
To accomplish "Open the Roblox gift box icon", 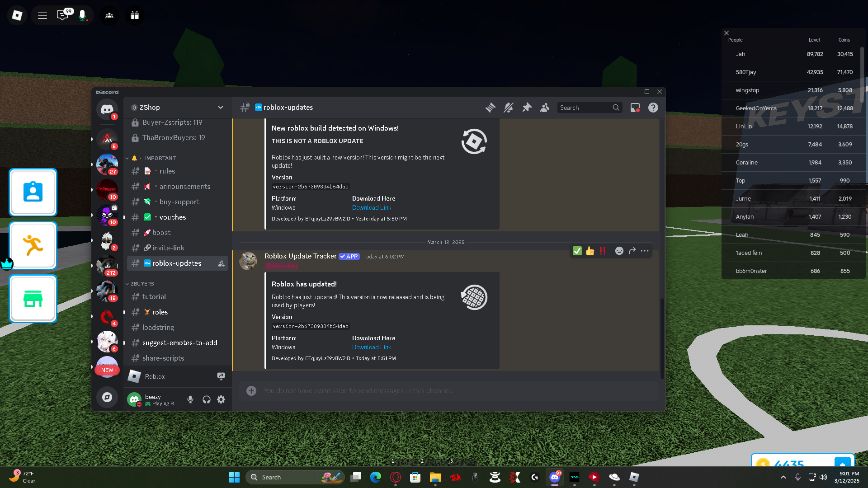I will (135, 15).
